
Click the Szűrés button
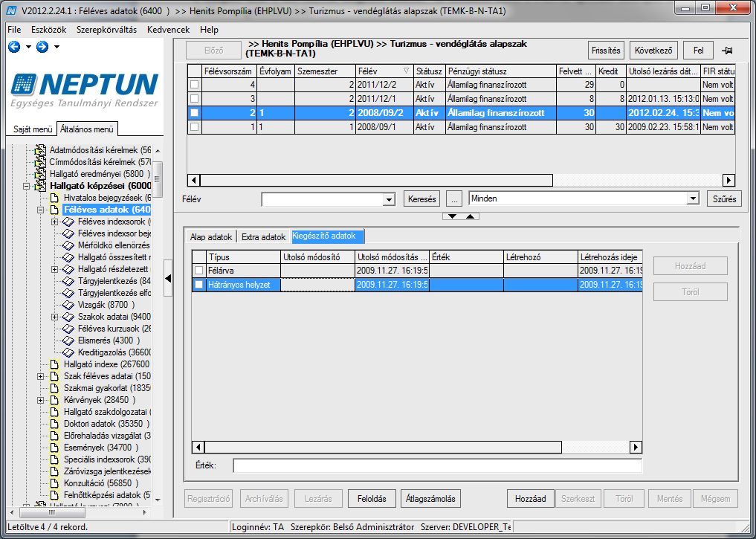(724, 199)
